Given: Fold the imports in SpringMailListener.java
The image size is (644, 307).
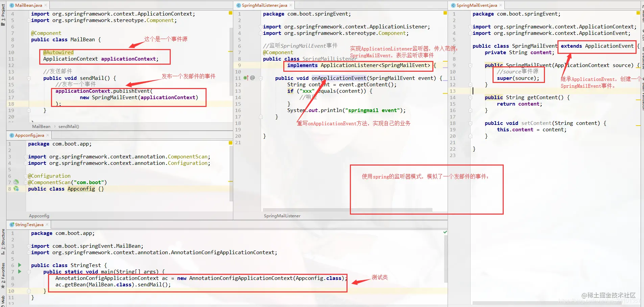Looking at the screenshot, I should (x=261, y=27).
